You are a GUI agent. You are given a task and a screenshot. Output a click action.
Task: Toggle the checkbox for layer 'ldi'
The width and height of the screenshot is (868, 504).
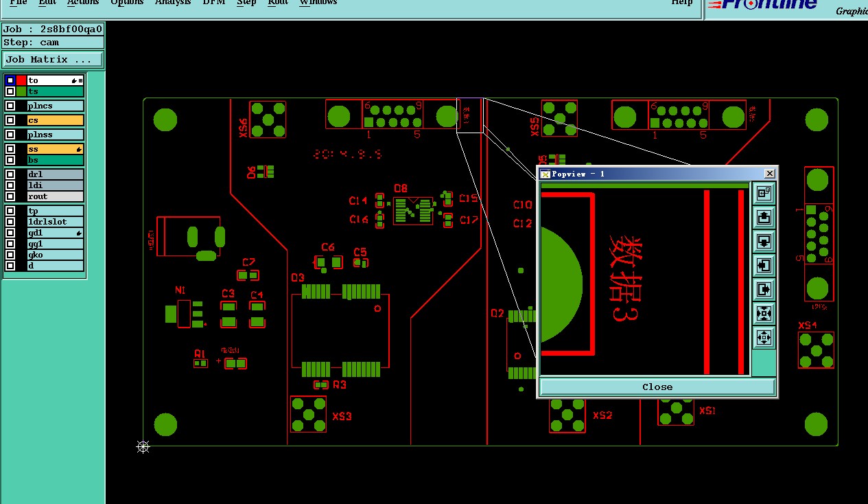10,185
